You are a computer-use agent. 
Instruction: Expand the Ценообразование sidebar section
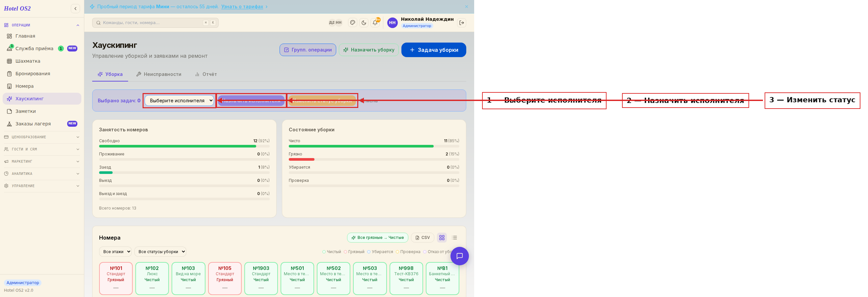coord(42,137)
